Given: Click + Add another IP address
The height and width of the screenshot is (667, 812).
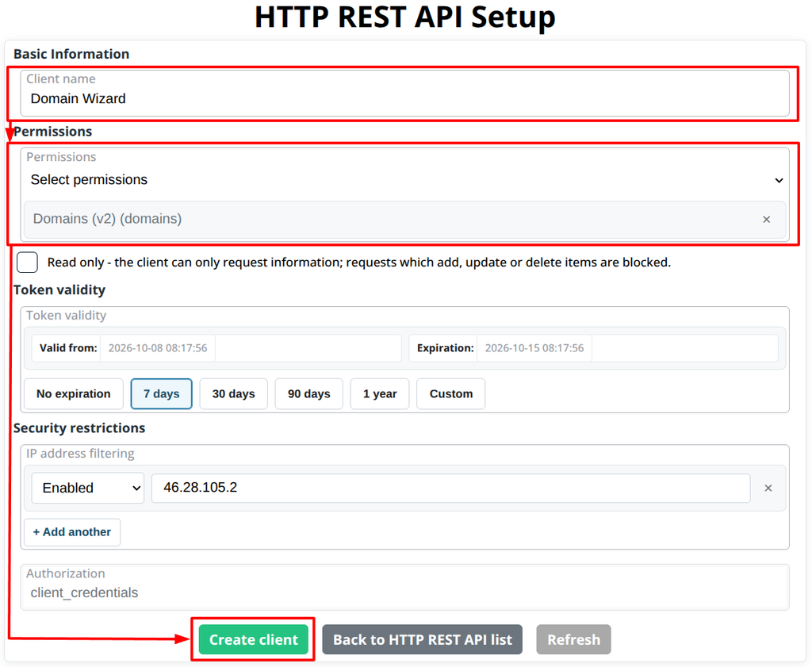Looking at the screenshot, I should pos(72,532).
